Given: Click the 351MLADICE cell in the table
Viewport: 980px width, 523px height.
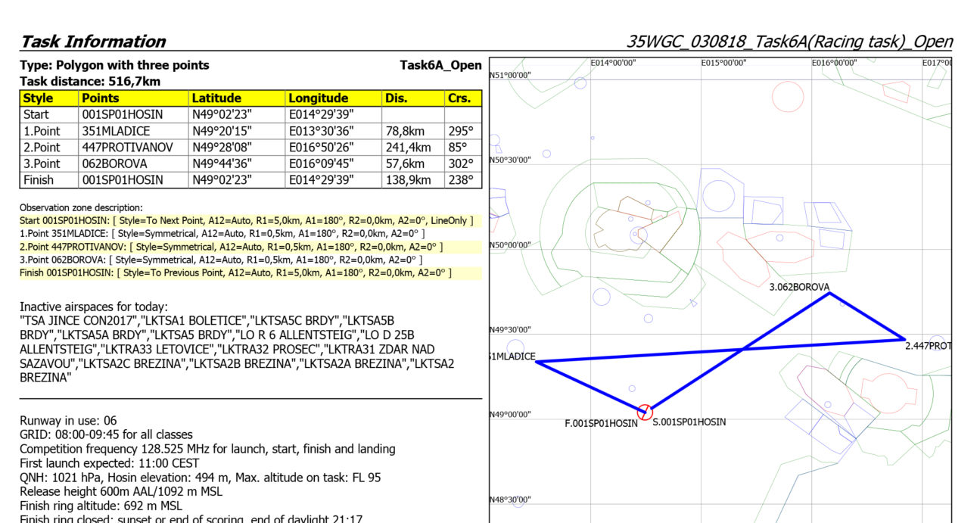Looking at the screenshot, I should click(117, 131).
